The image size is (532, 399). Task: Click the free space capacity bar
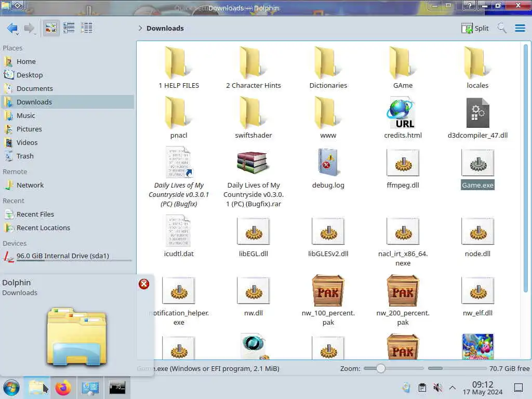(457, 368)
